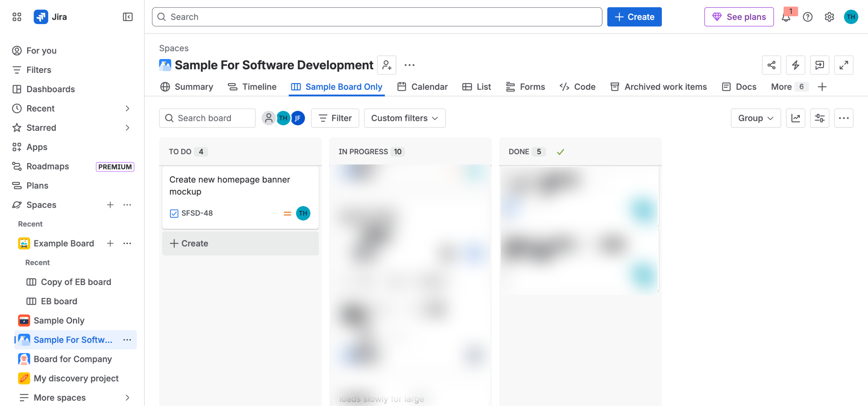Screen dimensions: 868x406
Task: Toggle the JF assignee avatar filter
Action: point(298,118)
